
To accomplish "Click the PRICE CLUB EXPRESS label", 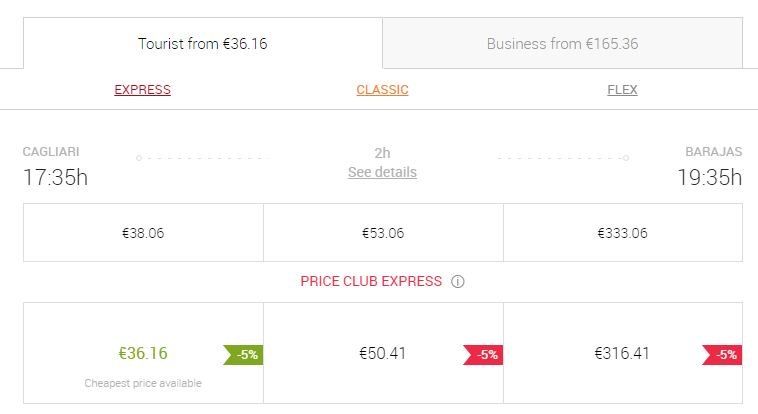I will 371,282.
